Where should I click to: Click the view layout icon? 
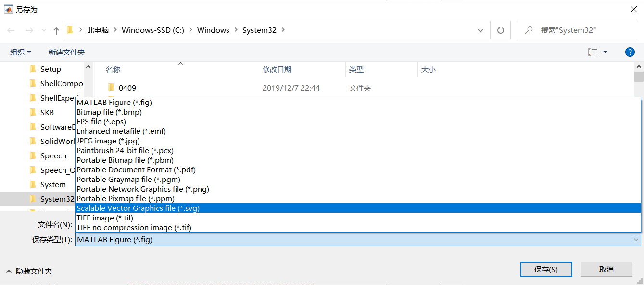593,52
